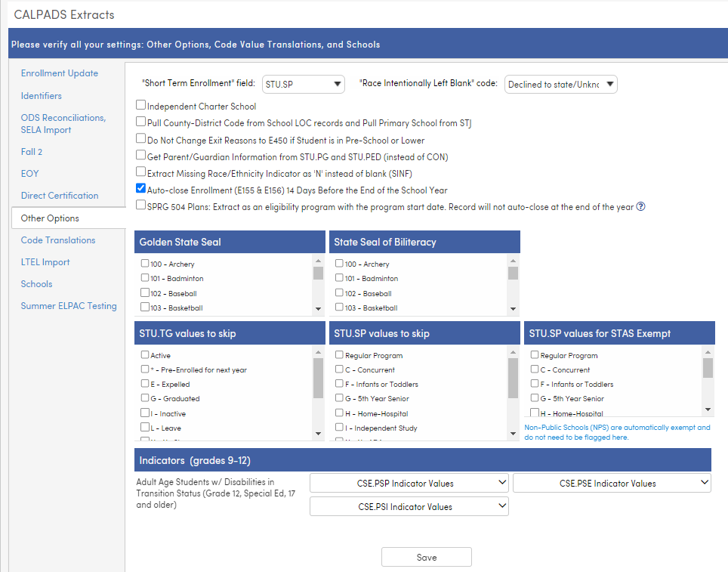Check the SPRG 504 Plans extract option
Screen dimensions: 728x572
[140, 204]
